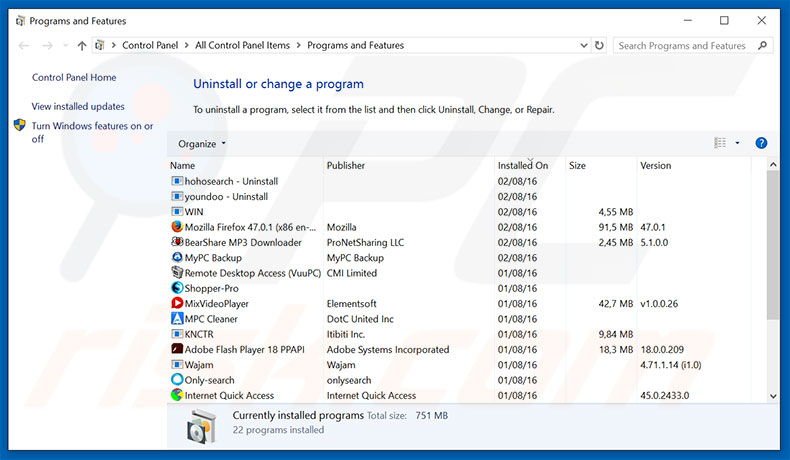Screen dimensions: 790x460
Task: Open Control Panel Home link
Action: [x=74, y=77]
